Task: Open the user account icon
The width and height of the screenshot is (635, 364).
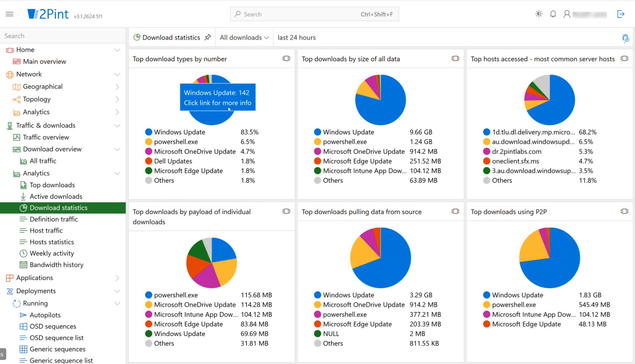Action: pos(567,14)
